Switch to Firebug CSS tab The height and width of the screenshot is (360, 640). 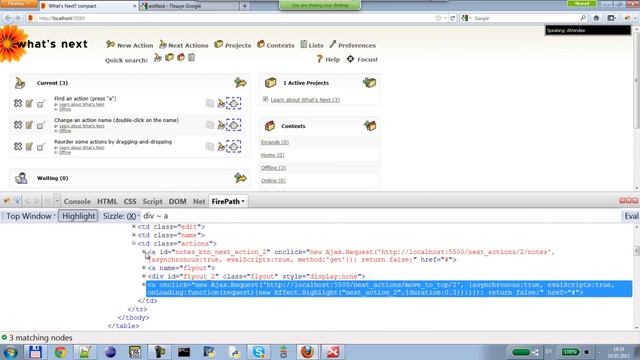[x=130, y=201]
